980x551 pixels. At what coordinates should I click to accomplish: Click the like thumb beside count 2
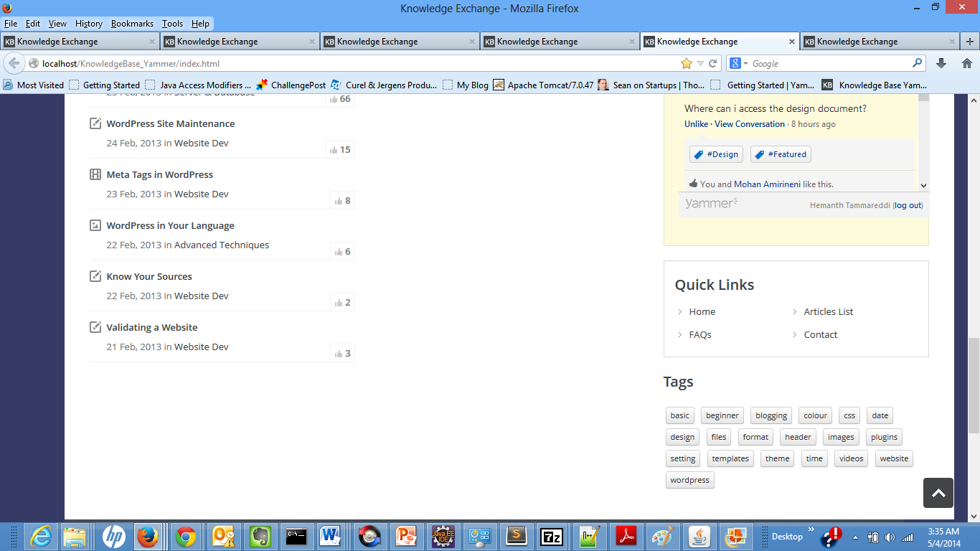(339, 303)
